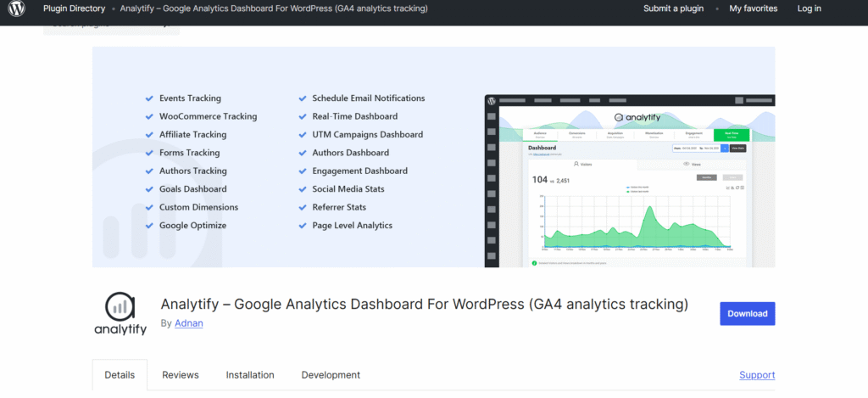
Task: Open the Plugin Directory link
Action: pyautogui.click(x=75, y=8)
